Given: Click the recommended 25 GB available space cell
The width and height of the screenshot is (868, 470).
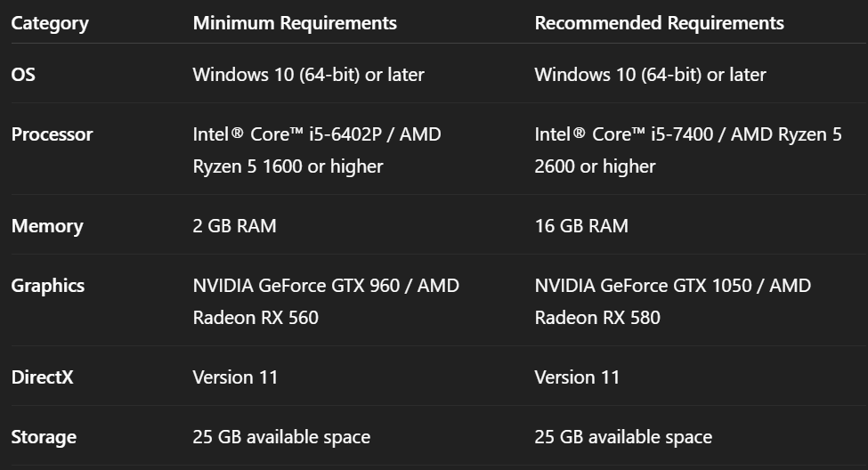Looking at the screenshot, I should (623, 437).
